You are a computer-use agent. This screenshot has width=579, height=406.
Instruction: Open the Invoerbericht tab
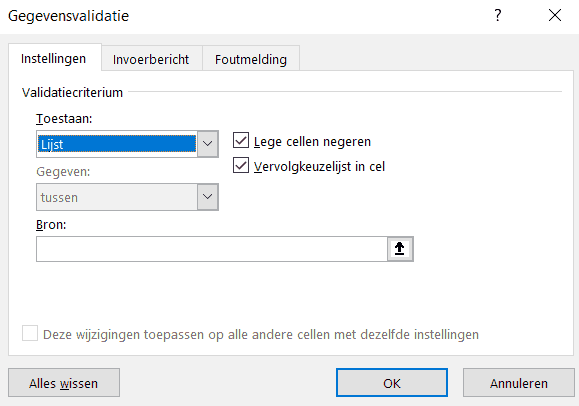click(151, 59)
